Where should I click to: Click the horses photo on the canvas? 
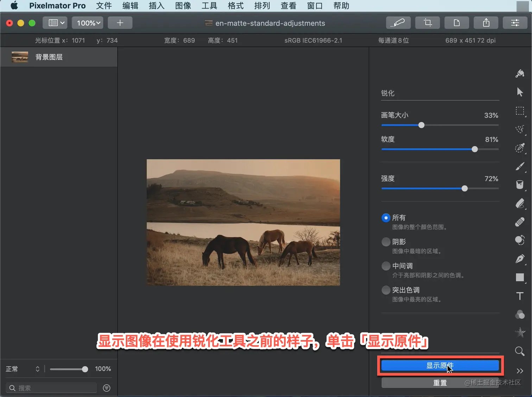243,222
